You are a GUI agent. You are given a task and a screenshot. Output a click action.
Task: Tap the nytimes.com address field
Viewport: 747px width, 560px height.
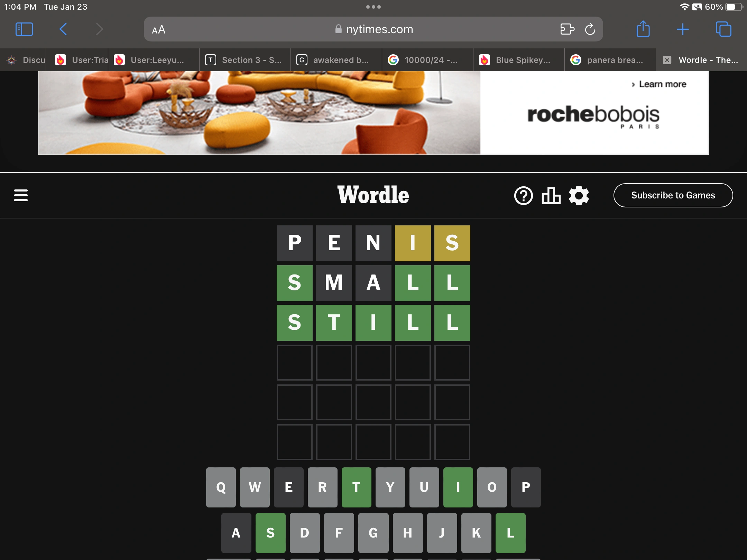click(373, 29)
